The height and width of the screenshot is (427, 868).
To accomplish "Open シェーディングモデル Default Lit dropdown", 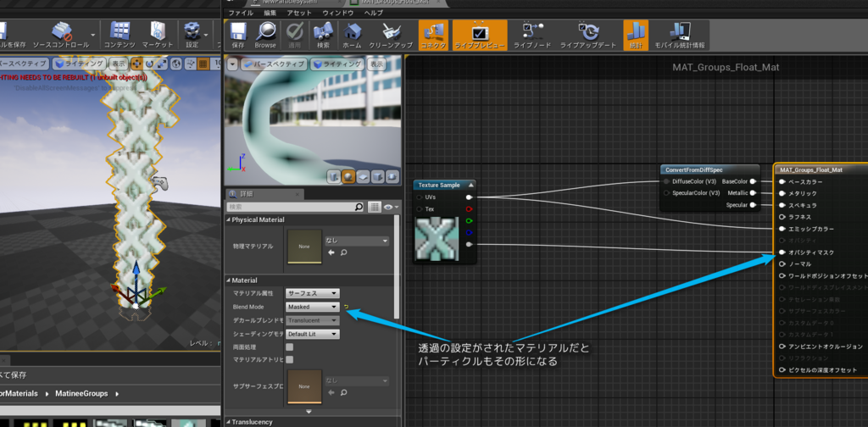I will point(313,334).
